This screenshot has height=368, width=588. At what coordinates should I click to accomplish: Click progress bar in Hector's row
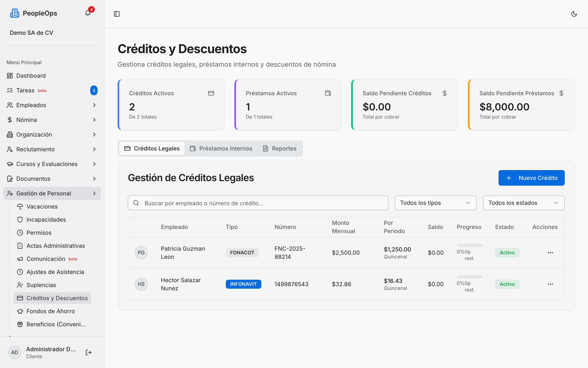(x=469, y=277)
